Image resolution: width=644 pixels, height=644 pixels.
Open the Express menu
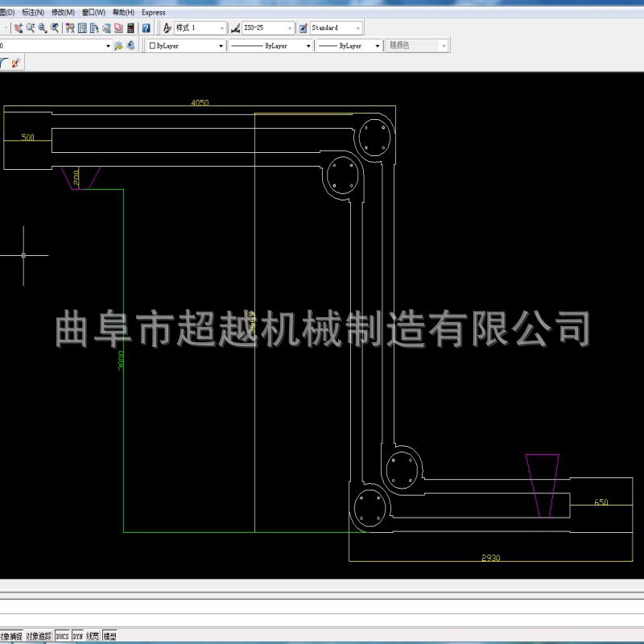154,12
